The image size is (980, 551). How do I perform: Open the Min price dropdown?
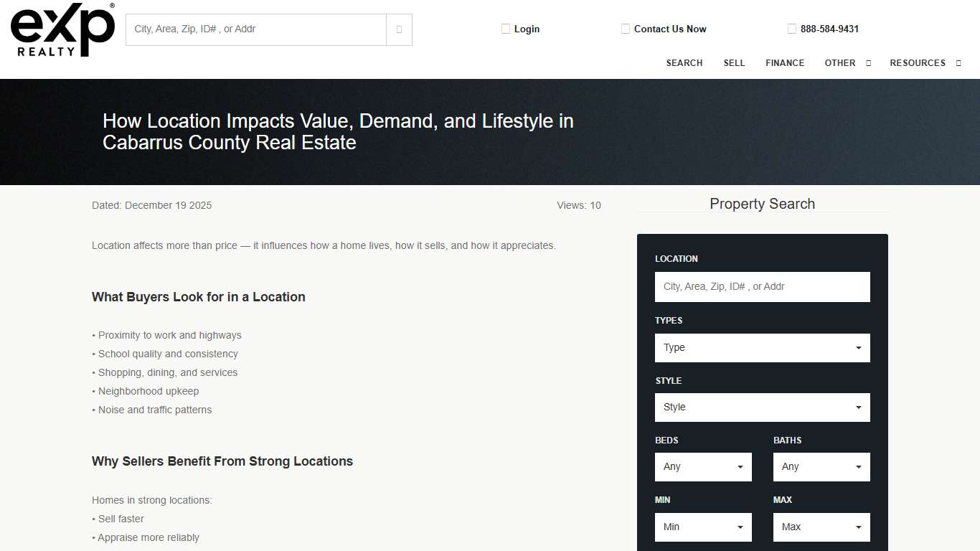[x=702, y=527]
